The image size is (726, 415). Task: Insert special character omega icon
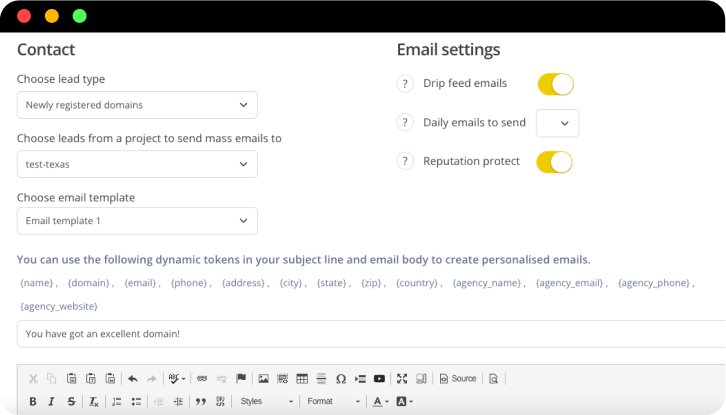[341, 379]
